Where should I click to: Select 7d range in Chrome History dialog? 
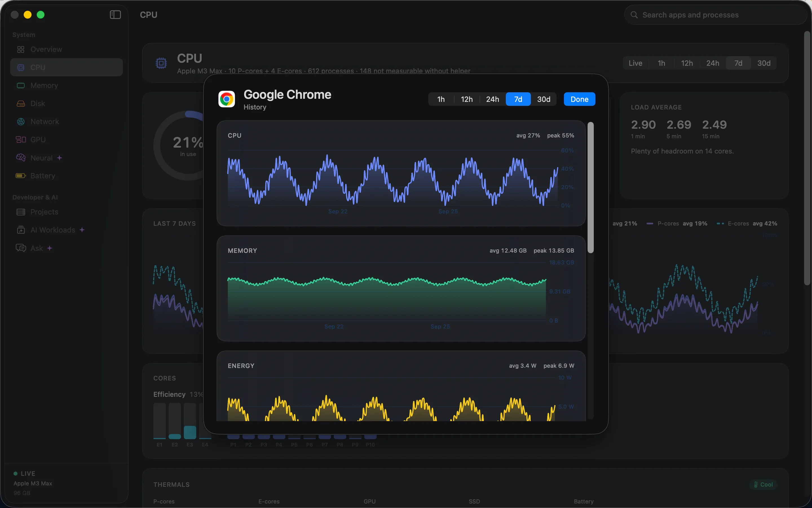518,99
